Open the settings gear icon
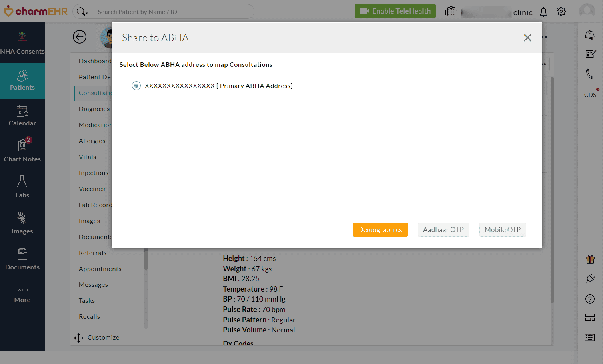Screen dimensions: 603x364 (x=561, y=12)
